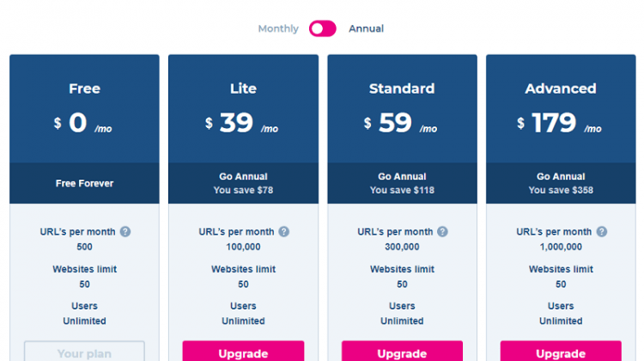Click help icon beside Free plan URL's per month
This screenshot has height=361, width=644.
(125, 232)
